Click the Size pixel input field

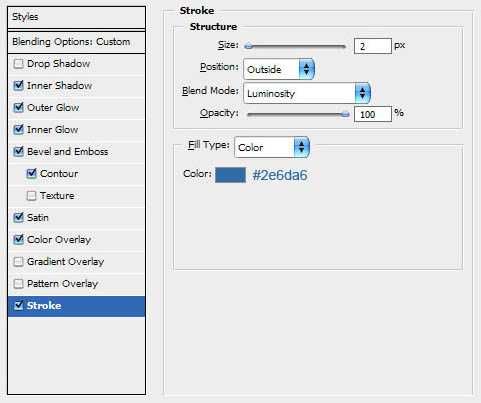[373, 46]
